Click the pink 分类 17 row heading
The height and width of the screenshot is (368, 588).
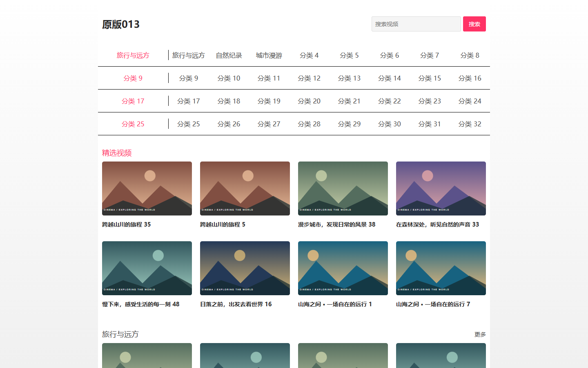coord(133,101)
